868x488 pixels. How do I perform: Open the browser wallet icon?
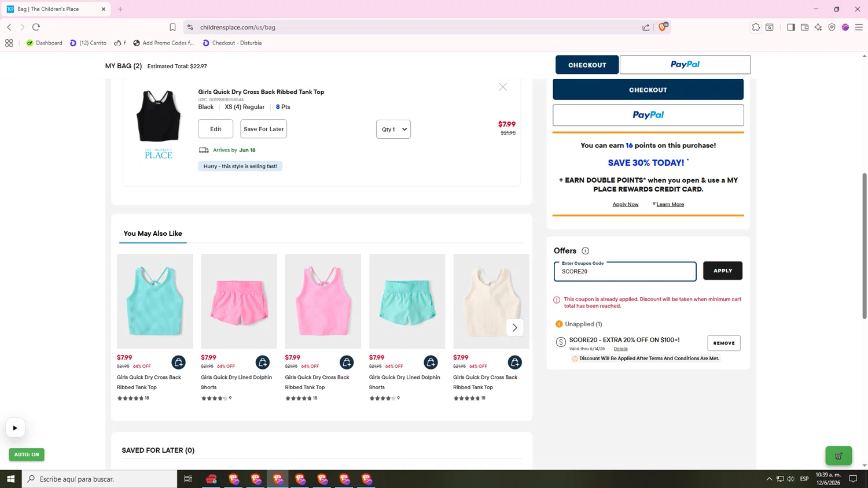click(x=804, y=27)
